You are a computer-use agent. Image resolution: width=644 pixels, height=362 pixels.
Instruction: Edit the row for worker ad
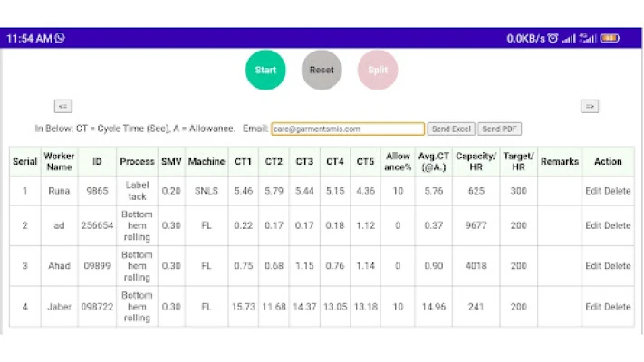click(592, 225)
